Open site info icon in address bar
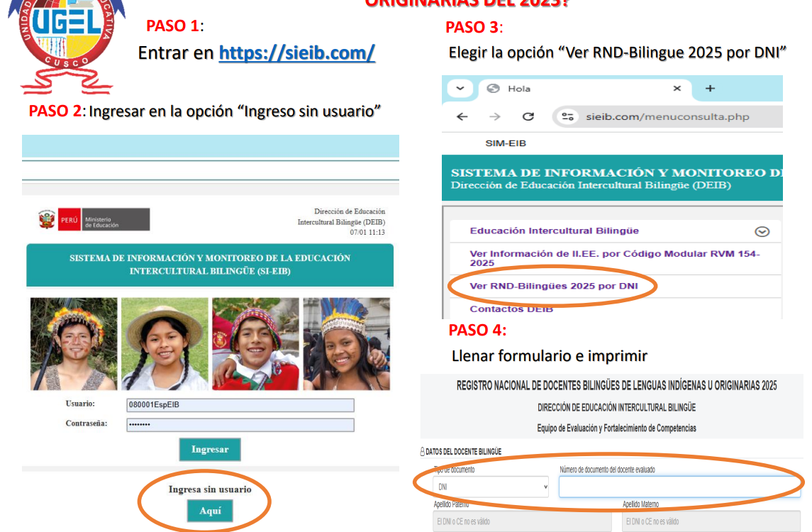 pyautogui.click(x=567, y=117)
